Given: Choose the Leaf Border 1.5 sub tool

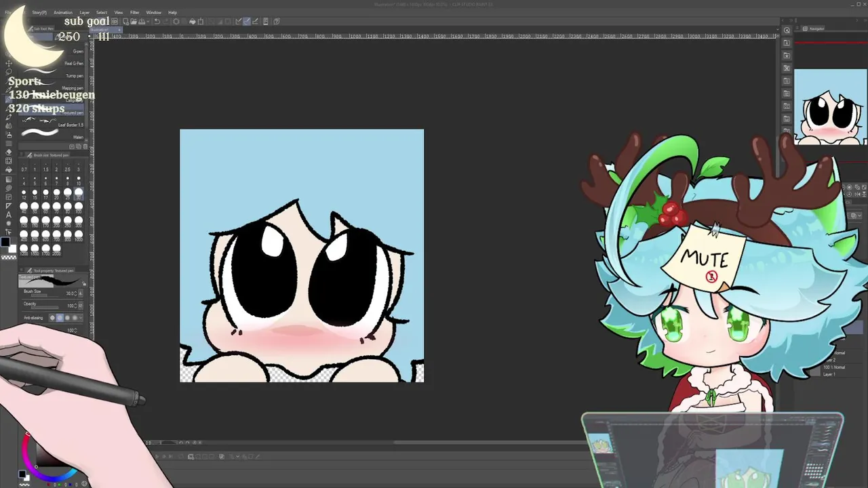Looking at the screenshot, I should point(52,125).
